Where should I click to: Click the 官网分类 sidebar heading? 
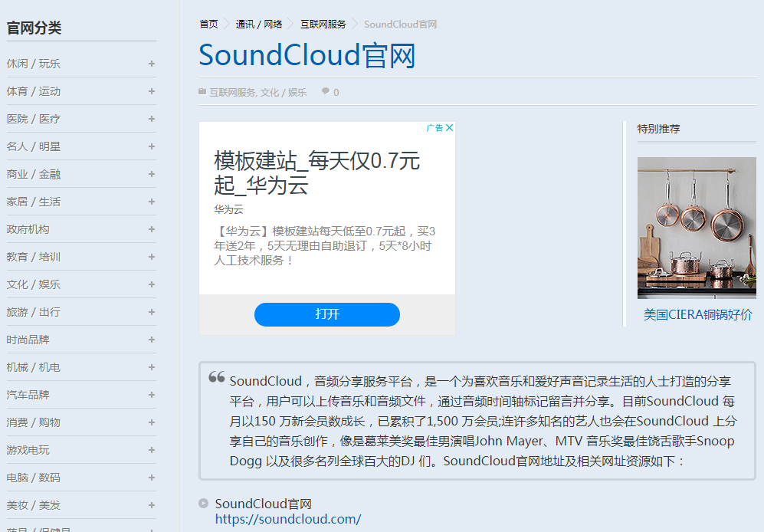pos(34,28)
